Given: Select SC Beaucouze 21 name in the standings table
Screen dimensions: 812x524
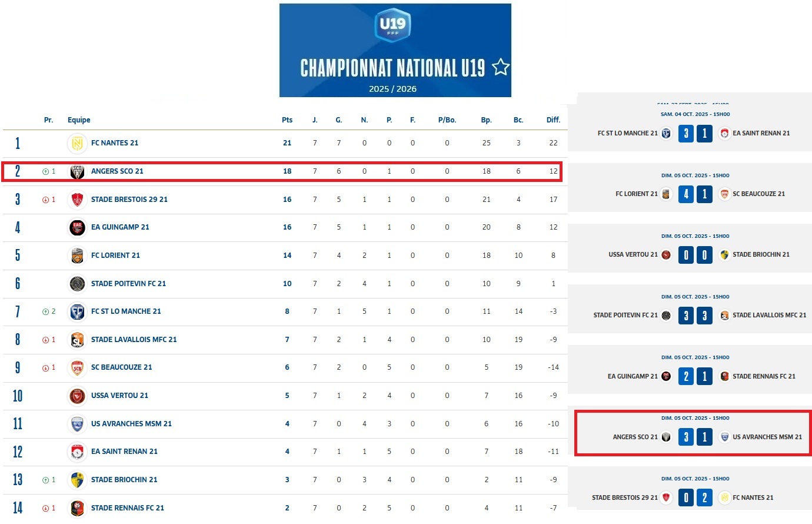Looking at the screenshot, I should coord(121,367).
